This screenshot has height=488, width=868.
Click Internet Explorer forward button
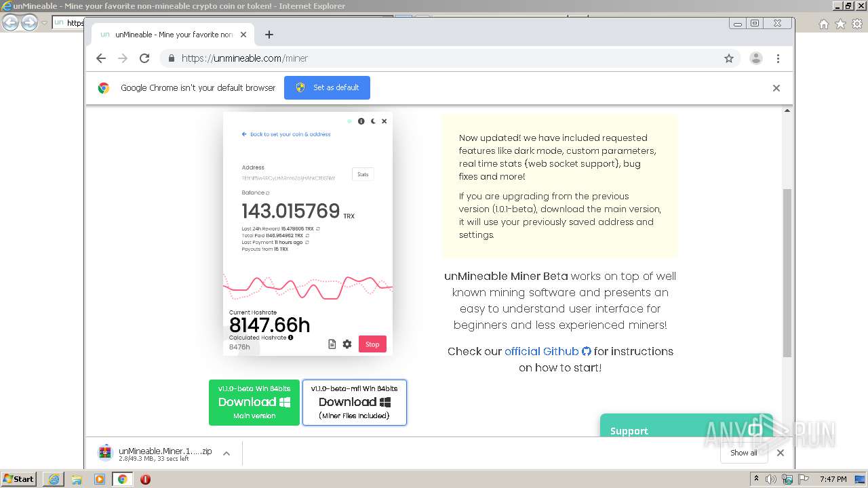(29, 23)
